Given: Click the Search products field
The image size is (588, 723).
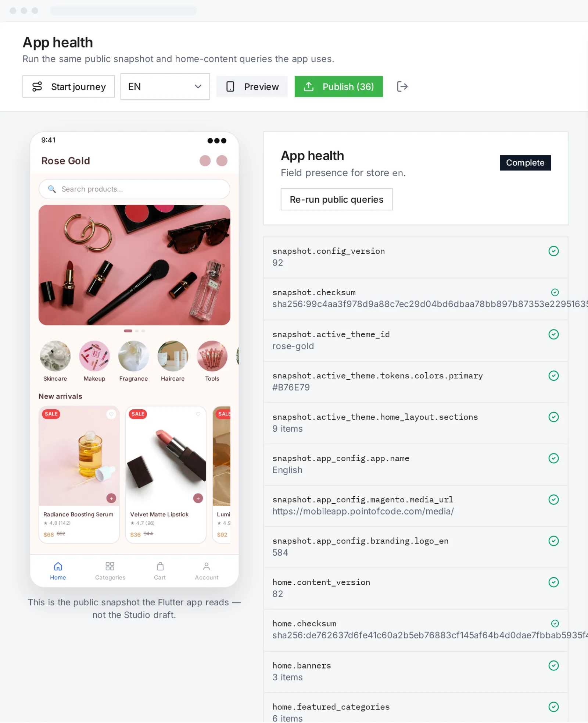Looking at the screenshot, I should coord(134,189).
